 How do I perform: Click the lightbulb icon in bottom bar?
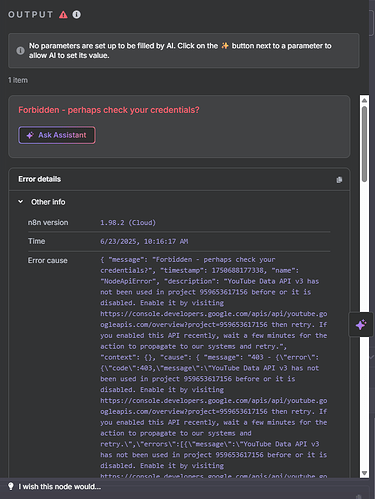[11, 486]
